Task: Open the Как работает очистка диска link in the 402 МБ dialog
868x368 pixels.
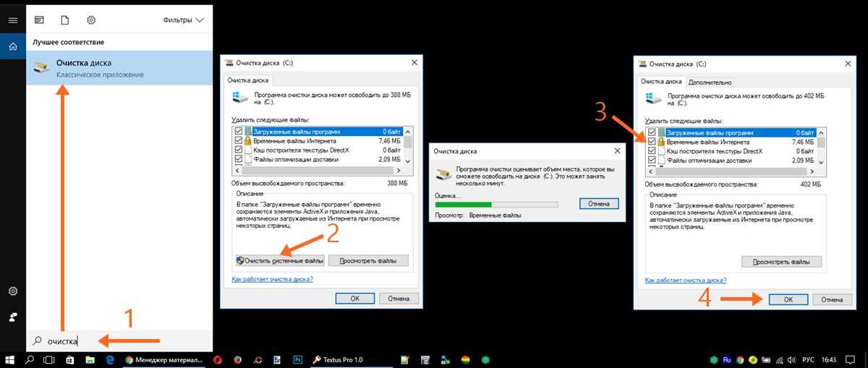Action: click(x=686, y=280)
